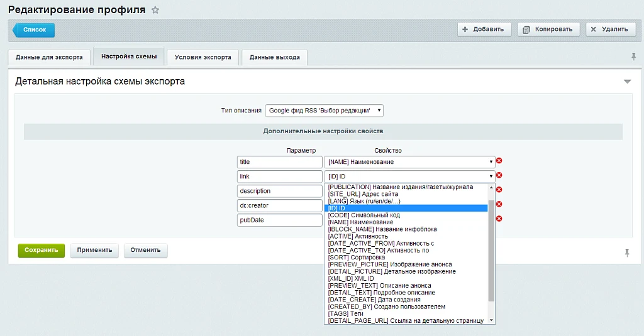Switch to Данные для экспорта tab
This screenshot has width=644, height=336.
point(49,57)
